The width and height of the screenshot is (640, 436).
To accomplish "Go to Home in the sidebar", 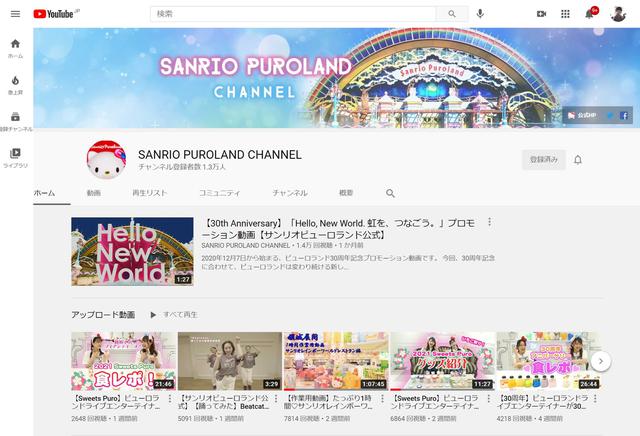I will pos(15,48).
